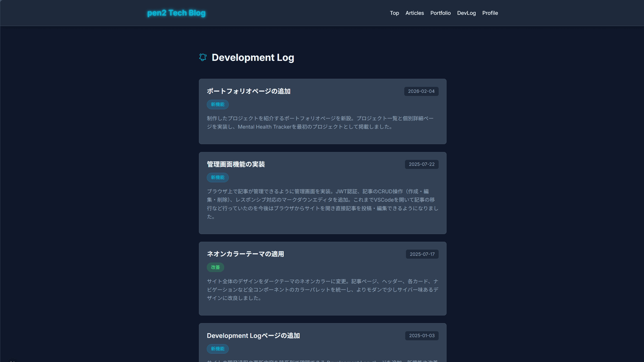Click the pen2 Tech Blog neon logo

176,13
